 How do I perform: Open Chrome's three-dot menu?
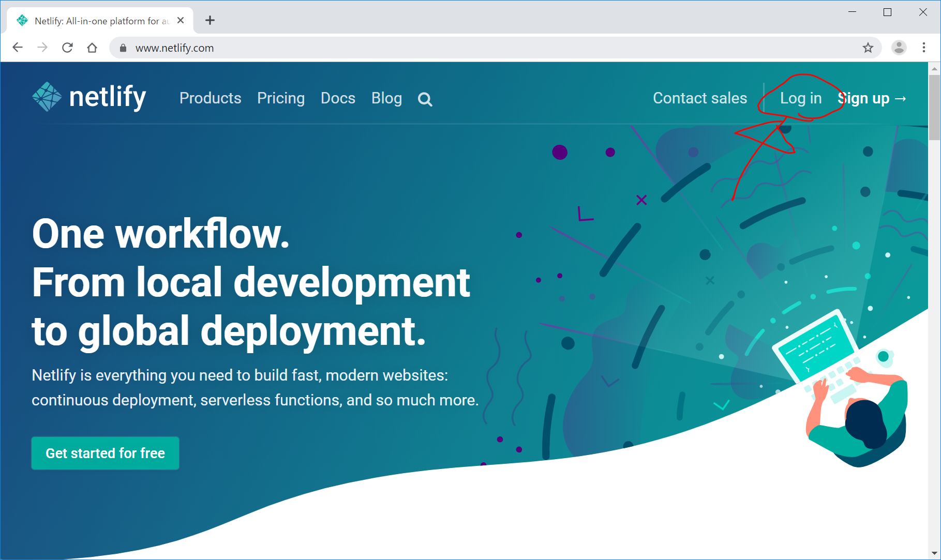tap(923, 48)
